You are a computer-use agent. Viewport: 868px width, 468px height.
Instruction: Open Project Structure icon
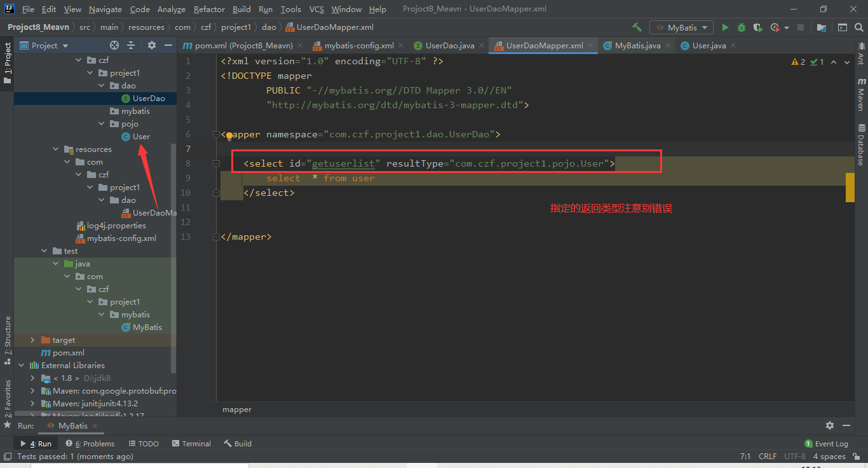pyautogui.click(x=822, y=27)
